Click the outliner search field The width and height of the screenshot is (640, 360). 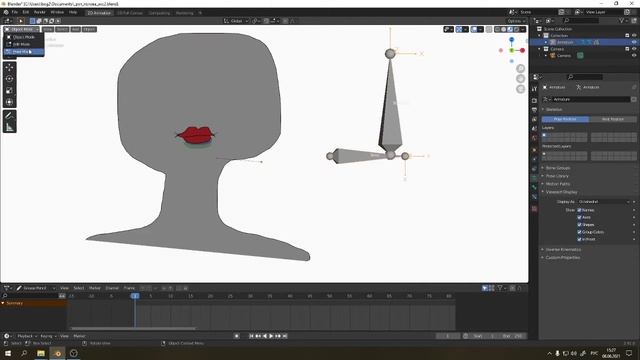click(x=581, y=20)
